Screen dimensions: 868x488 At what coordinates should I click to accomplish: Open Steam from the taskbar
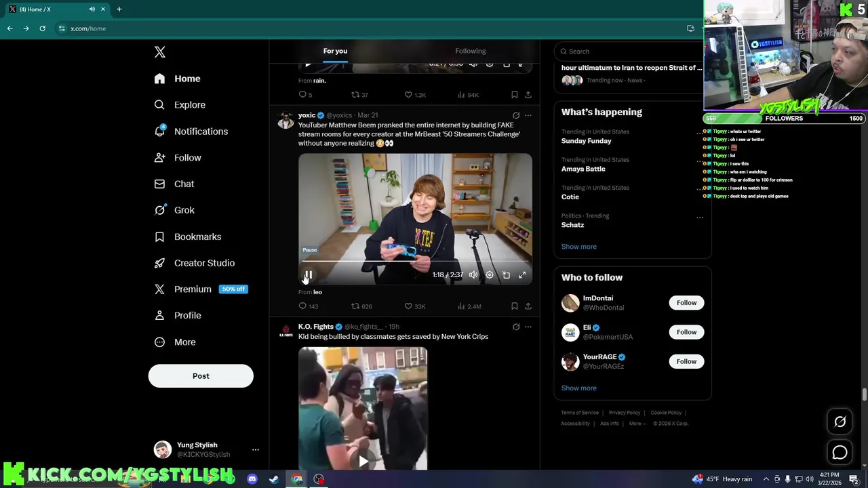274,479
